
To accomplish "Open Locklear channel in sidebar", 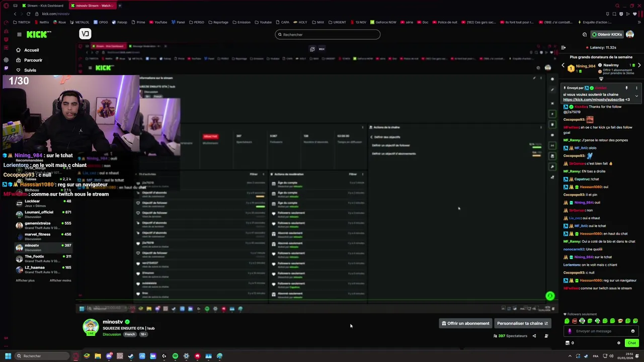I will pos(43,203).
